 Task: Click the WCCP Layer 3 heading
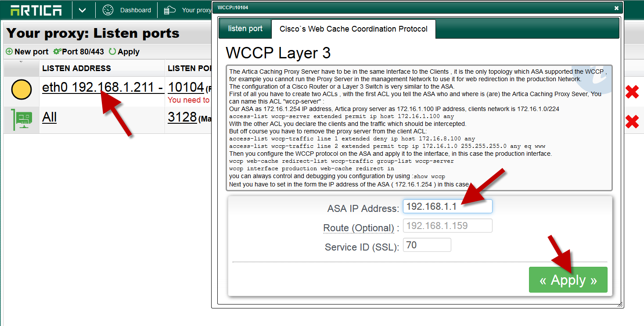tap(278, 53)
